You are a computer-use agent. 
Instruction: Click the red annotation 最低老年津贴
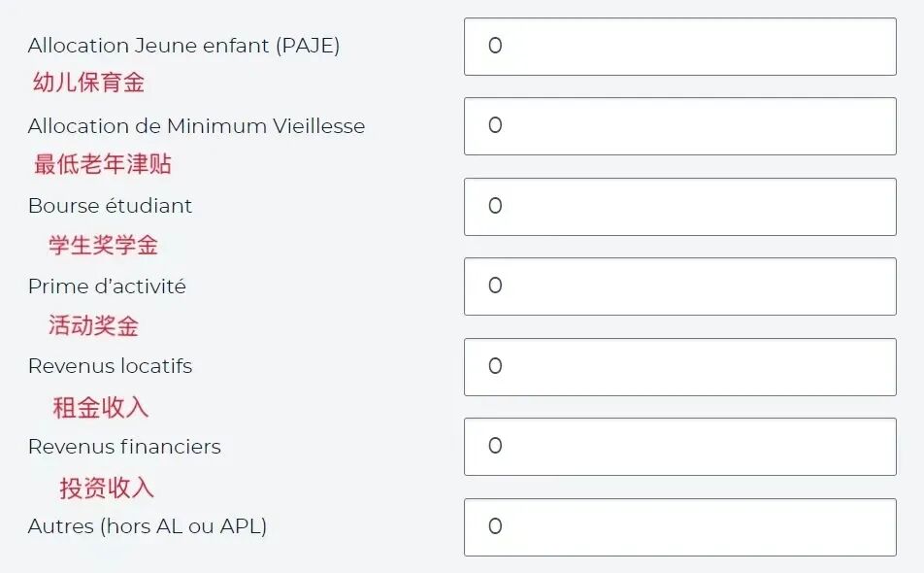[103, 164]
